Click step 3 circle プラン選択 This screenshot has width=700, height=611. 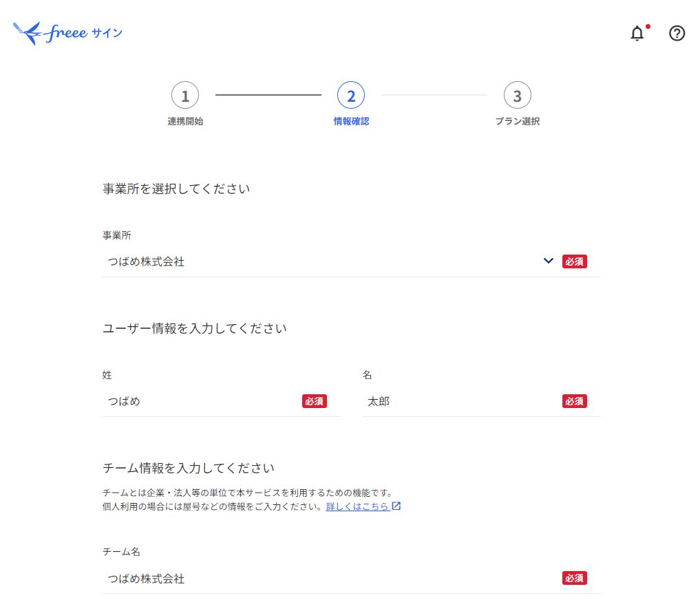518,95
